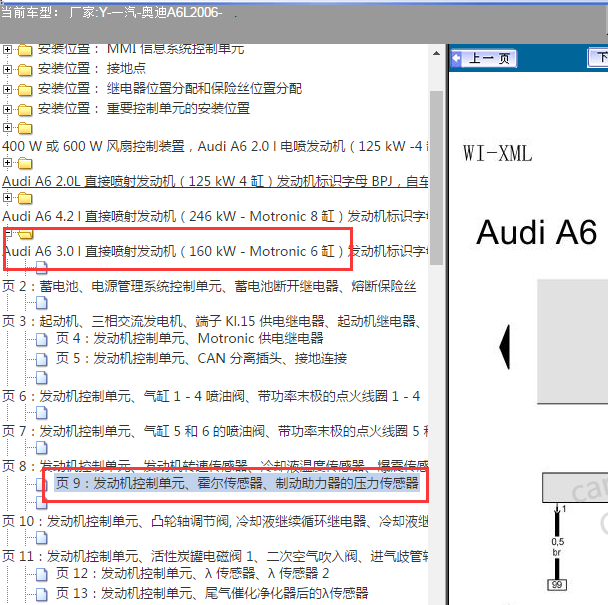Click document icon for 页 4 发动机控制单元
This screenshot has width=608, height=605.
(41, 339)
